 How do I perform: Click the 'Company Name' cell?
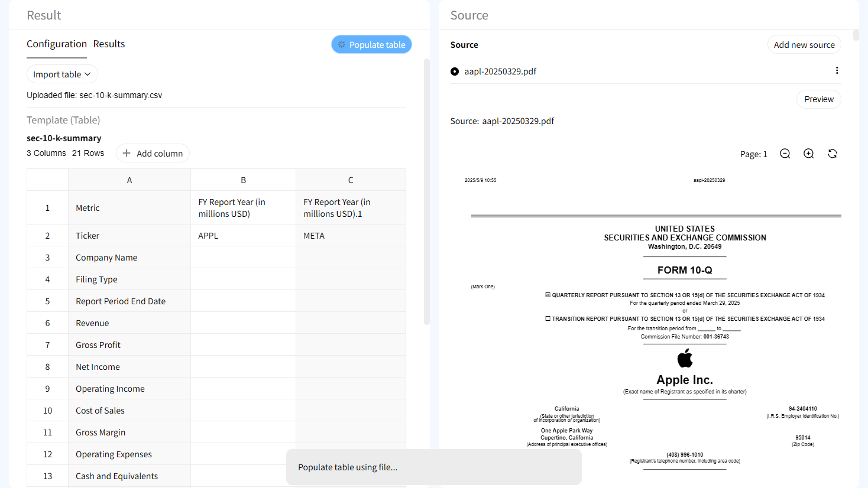pos(129,258)
